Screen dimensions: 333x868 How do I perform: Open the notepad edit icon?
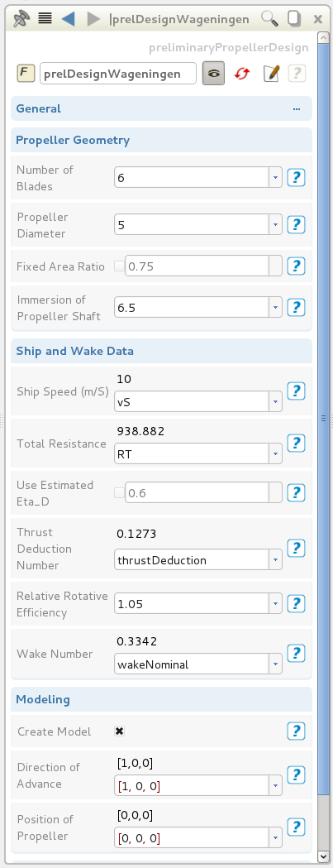[x=271, y=73]
